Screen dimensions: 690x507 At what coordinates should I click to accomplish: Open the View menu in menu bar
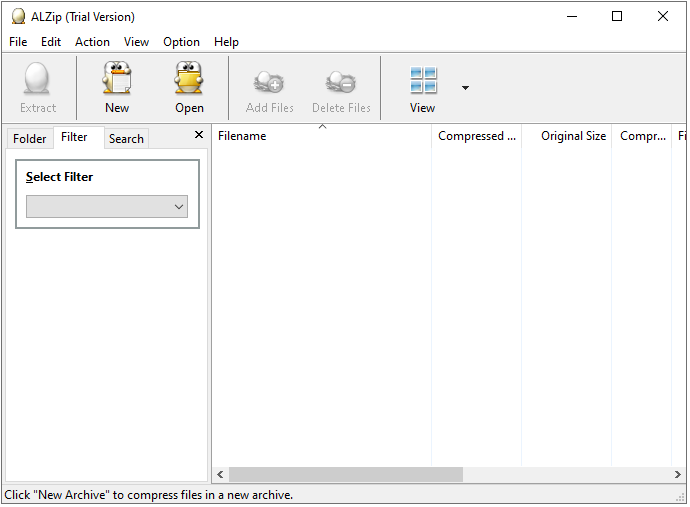coord(136,42)
